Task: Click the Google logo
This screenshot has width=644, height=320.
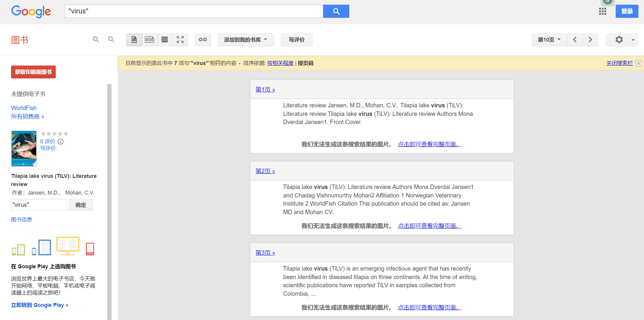Action: pyautogui.click(x=31, y=11)
